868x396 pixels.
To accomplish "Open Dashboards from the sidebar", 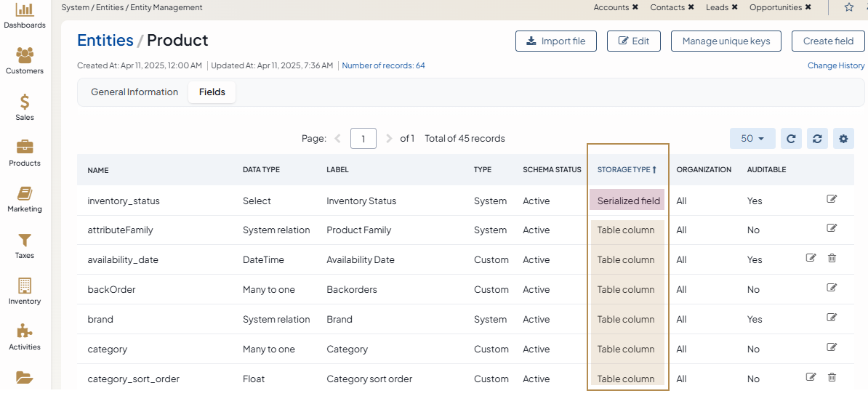I will coord(25,15).
